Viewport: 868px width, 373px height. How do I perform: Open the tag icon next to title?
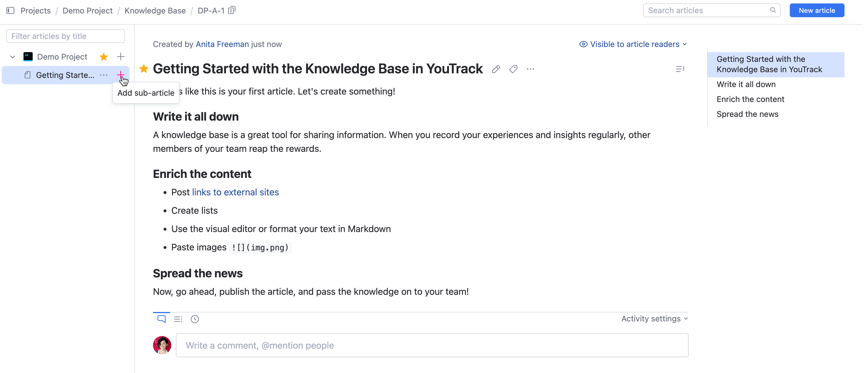pos(513,69)
